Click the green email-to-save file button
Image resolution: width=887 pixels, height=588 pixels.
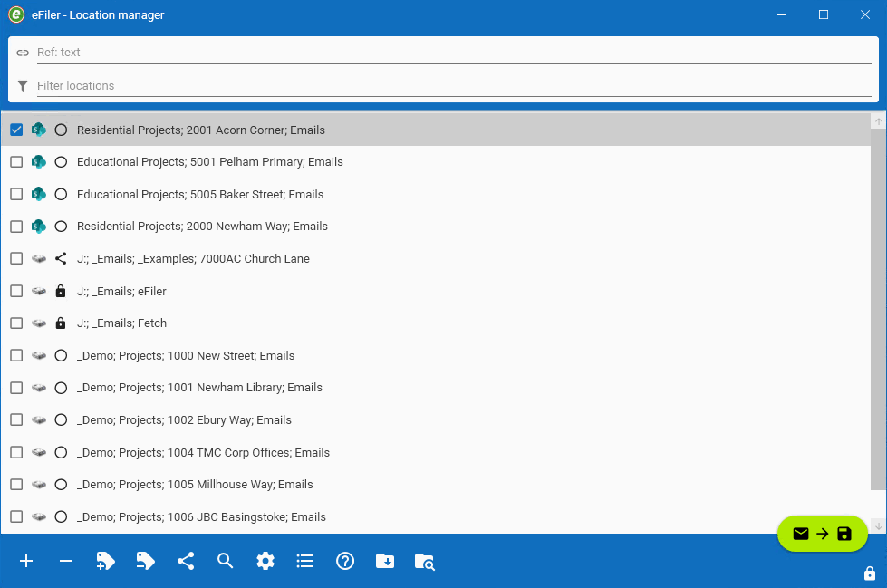tap(823, 534)
